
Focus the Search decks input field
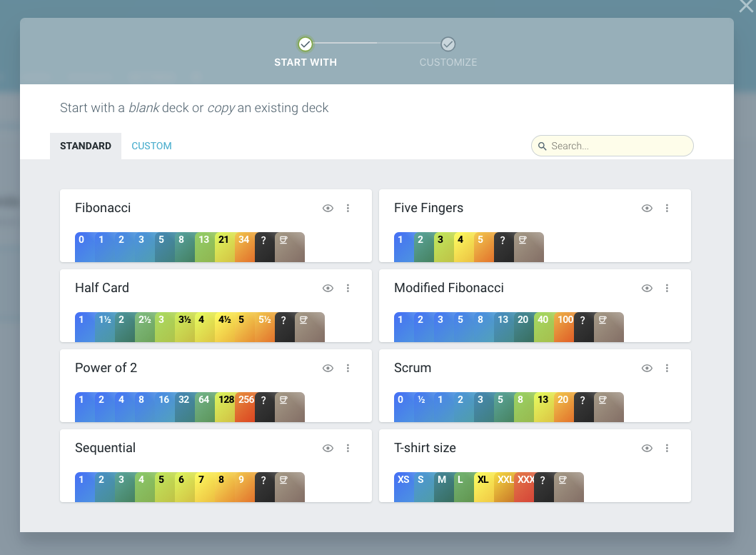[x=613, y=146]
